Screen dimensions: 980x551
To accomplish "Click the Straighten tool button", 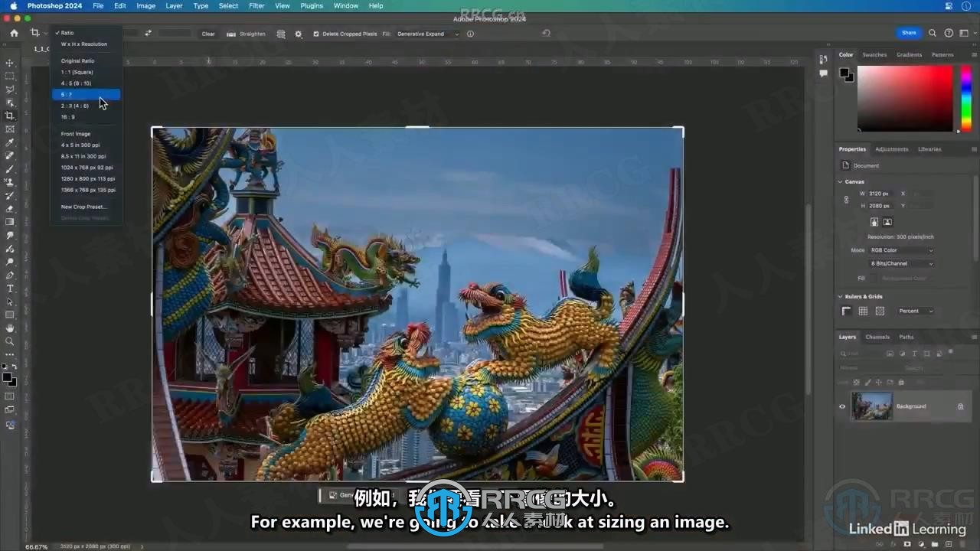I will [x=247, y=34].
